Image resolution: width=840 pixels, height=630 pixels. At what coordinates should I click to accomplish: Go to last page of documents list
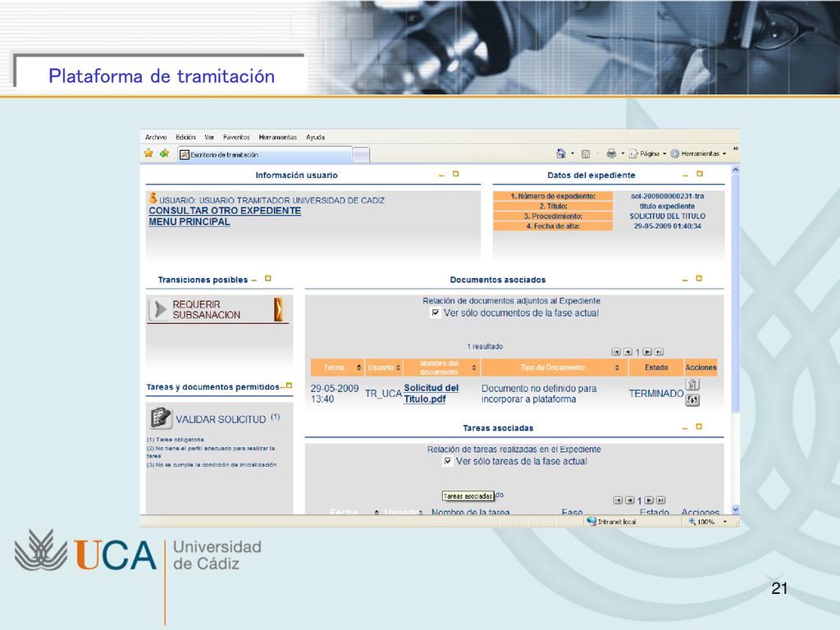point(660,352)
